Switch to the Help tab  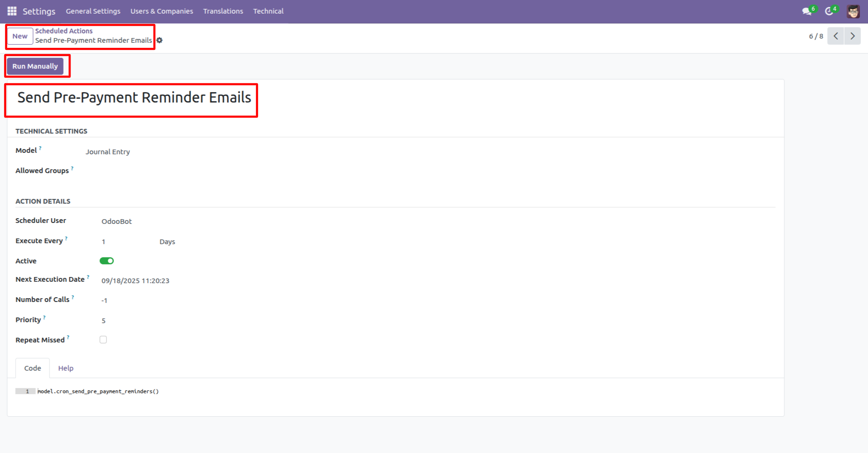[x=66, y=368]
